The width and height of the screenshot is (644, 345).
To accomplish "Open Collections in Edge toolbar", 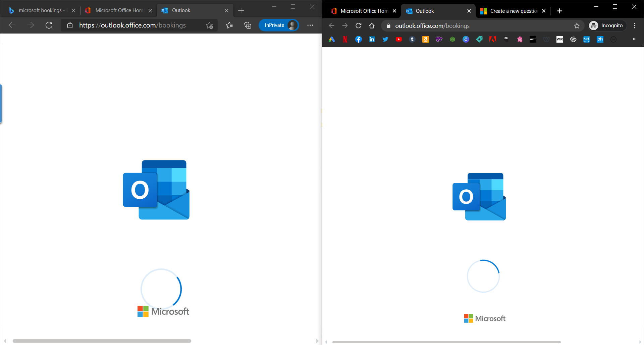I will pyautogui.click(x=248, y=25).
